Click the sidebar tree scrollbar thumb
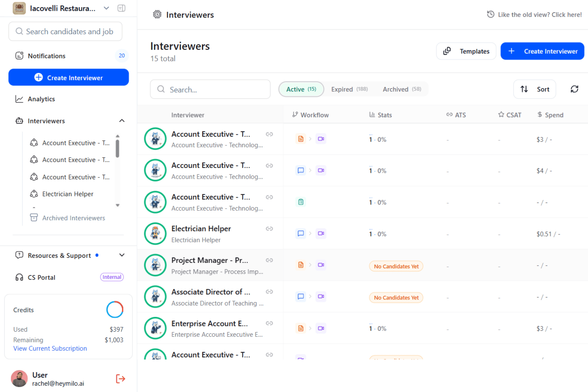Viewport: 588px width, 392px height. pos(117,148)
